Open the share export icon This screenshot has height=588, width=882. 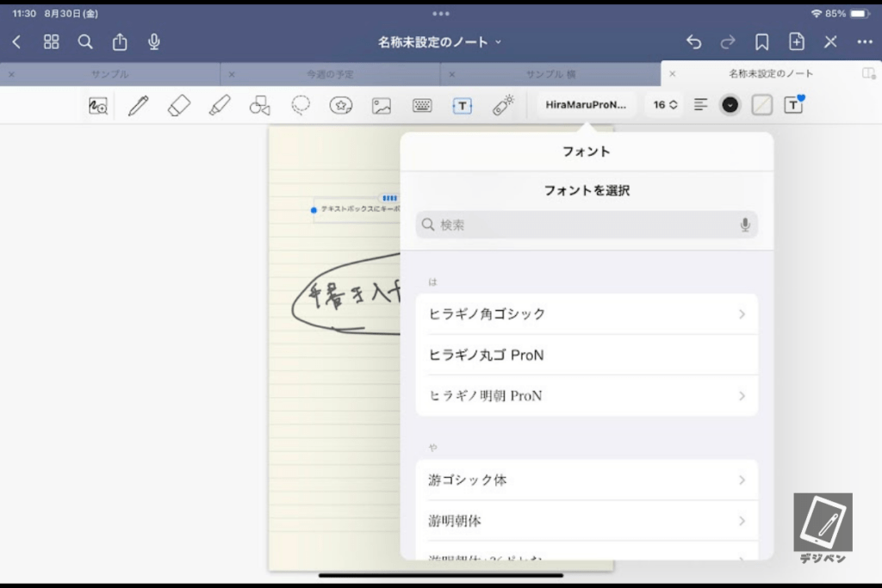tap(120, 41)
